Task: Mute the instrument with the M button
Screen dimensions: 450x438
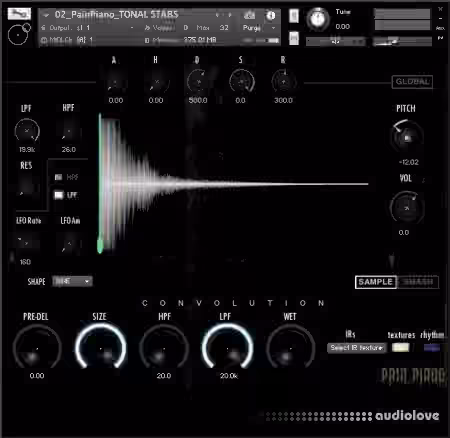Action: [294, 38]
